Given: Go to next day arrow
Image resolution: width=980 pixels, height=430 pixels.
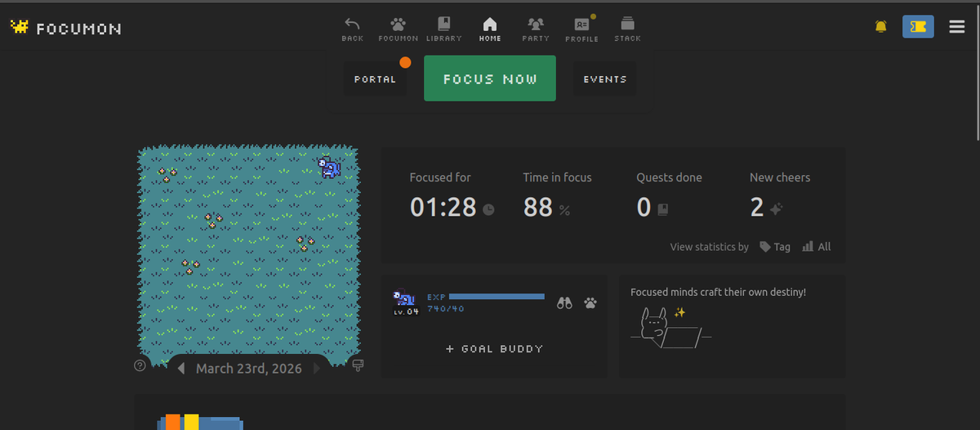Looking at the screenshot, I should 317,369.
